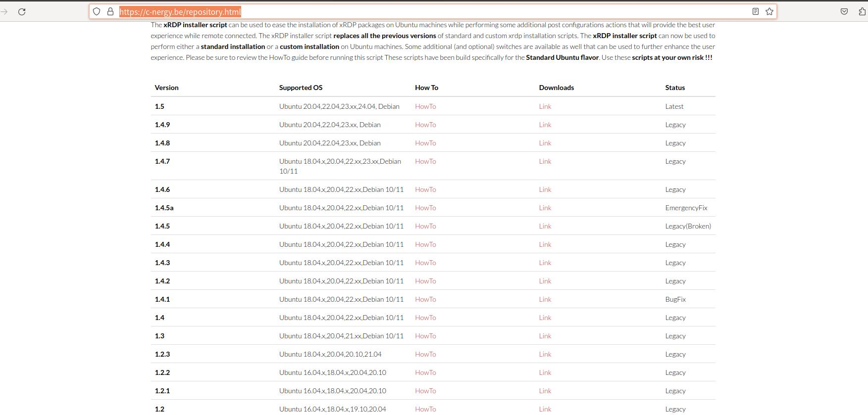Click 'Ubuntu 20.04,22.04,23.xx,24.04, Debian' cell
The height and width of the screenshot is (415, 868).
coord(339,106)
